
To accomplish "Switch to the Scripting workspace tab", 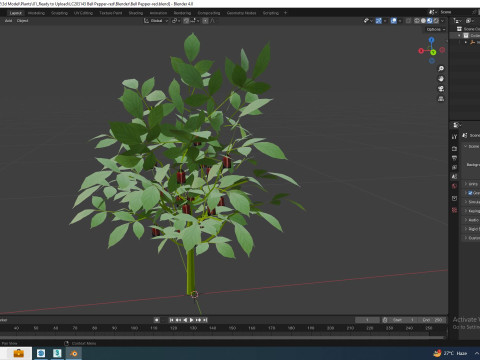I will pos(271,13).
